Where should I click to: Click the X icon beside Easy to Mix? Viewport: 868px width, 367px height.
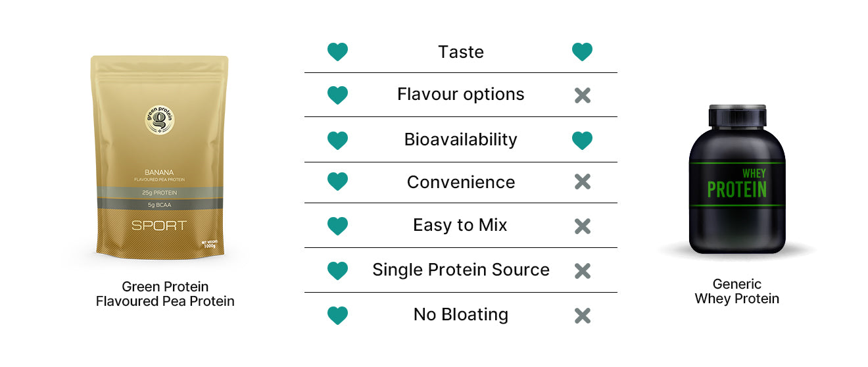tap(582, 226)
